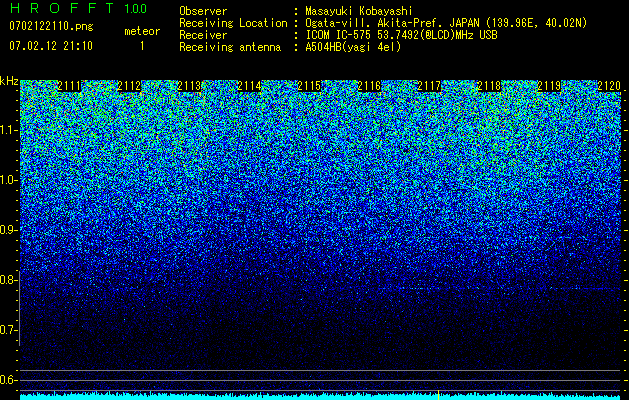Screen dimensions: 629x400
Task: Click the observer name Masayuki Kobayashi
Action: pyautogui.click(x=359, y=11)
